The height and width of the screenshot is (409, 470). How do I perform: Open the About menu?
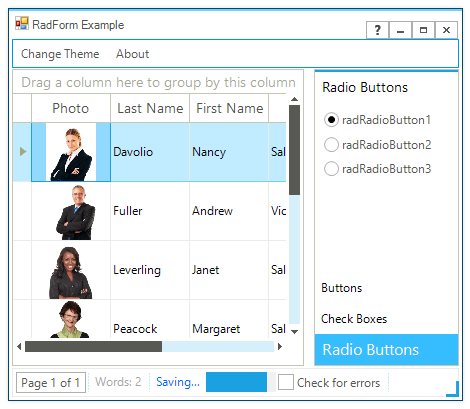tap(132, 54)
